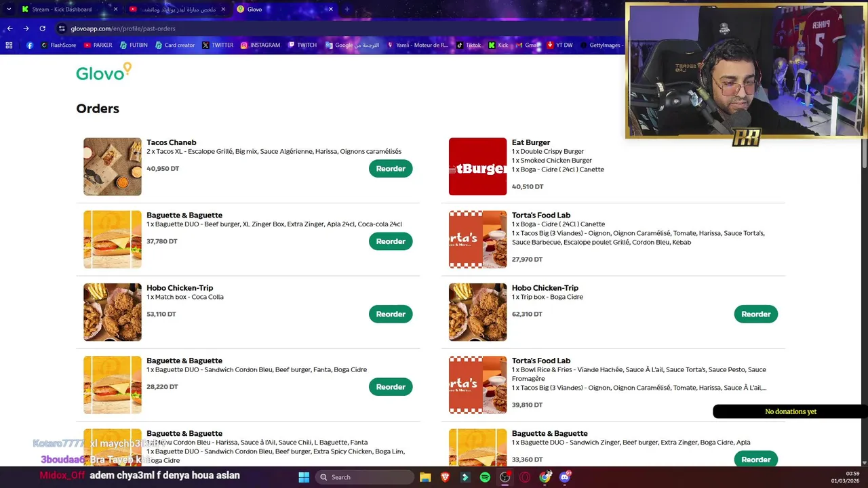Screen dimensions: 868x488
Task: Click the Tacos Chaneb order title
Action: (172, 142)
